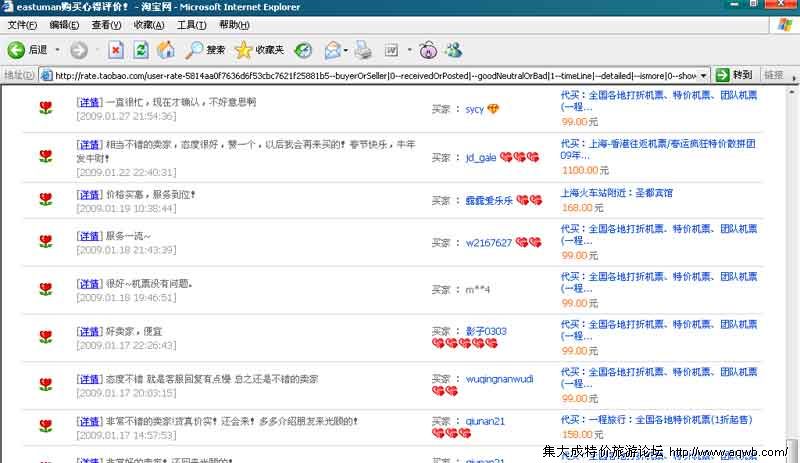The image size is (800, 463).
Task: Open buyer 影子0303 profile link
Action: (x=486, y=331)
